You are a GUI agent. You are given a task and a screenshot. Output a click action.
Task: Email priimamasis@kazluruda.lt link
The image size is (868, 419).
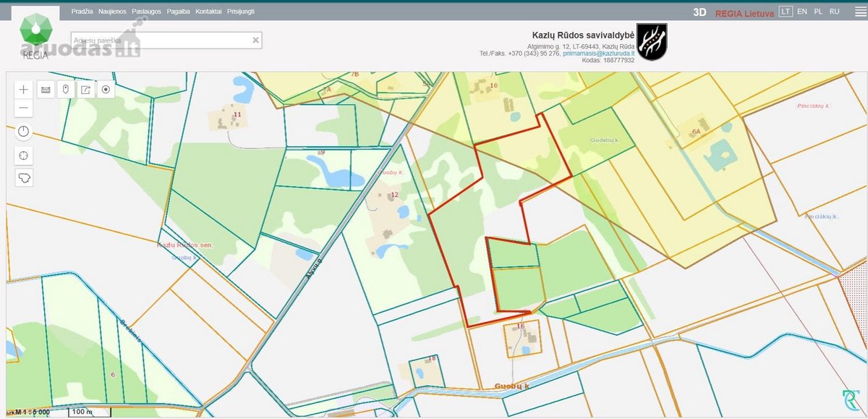coord(599,54)
